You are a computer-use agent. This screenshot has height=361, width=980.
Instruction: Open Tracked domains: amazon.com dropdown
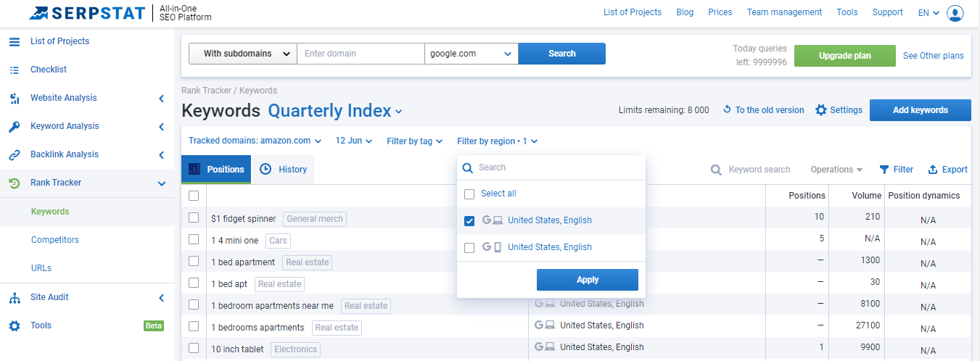(x=255, y=141)
